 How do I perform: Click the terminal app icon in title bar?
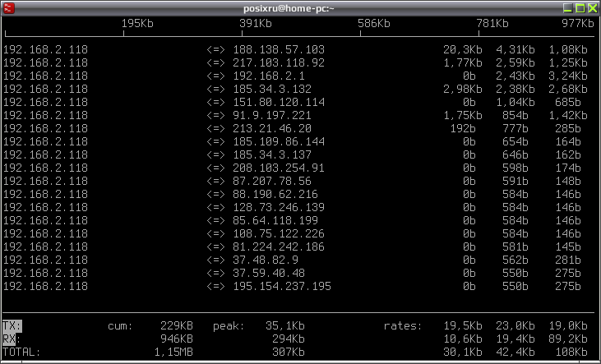click(8, 8)
